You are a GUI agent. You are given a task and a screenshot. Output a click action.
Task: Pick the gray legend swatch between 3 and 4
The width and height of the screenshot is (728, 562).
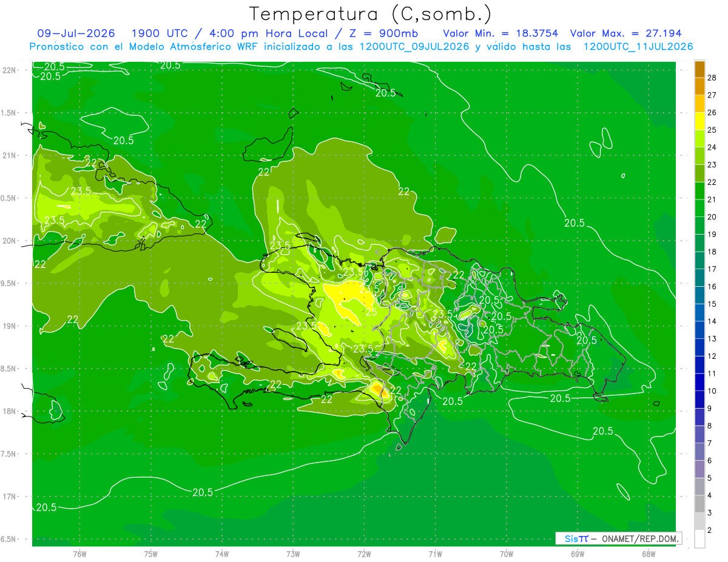pos(699,504)
